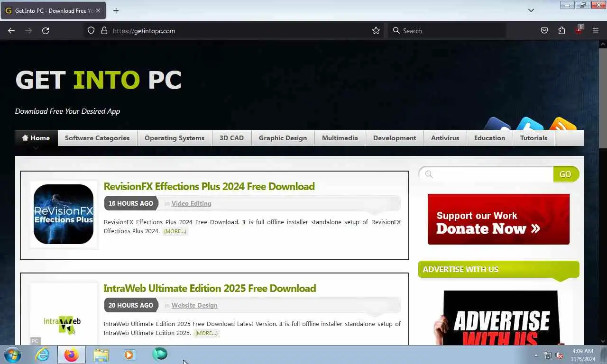Screen dimensions: 607x364
Task: Click the IntraWeb logo thumbnail
Action: coord(64,315)
